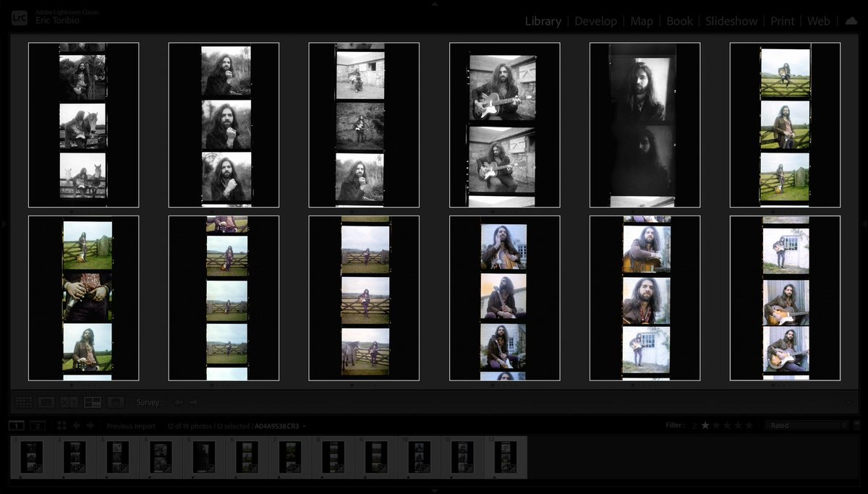The width and height of the screenshot is (868, 494).
Task: Select survey photo of man with horses
Action: [x=83, y=125]
